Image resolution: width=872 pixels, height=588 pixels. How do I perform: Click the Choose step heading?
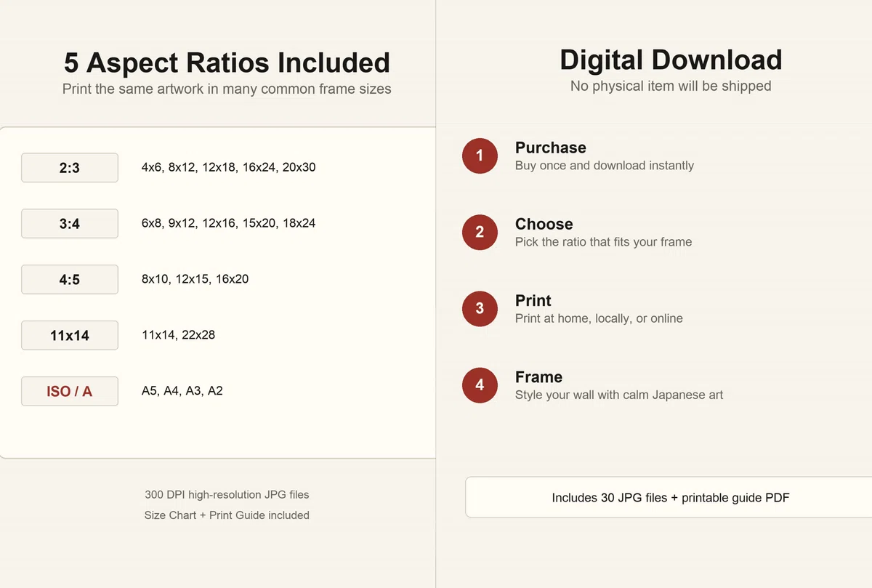(x=544, y=224)
